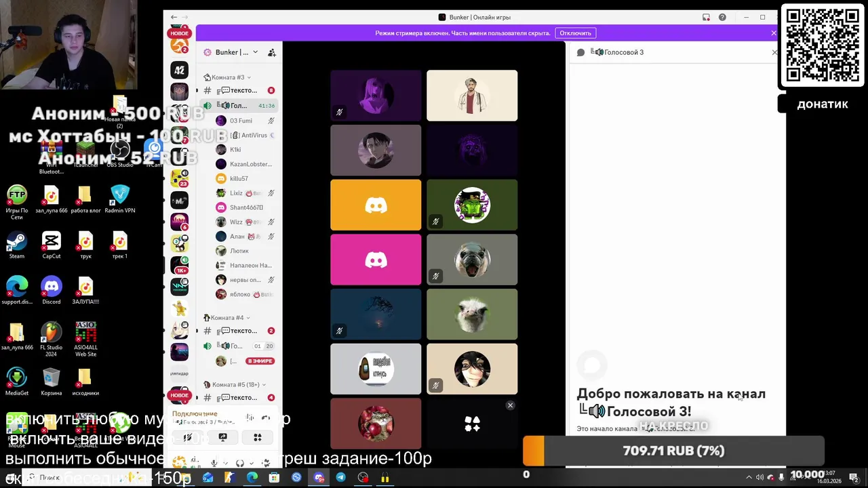Open the Discord desktop shortcut
The height and width of the screenshot is (488, 868).
point(52,291)
